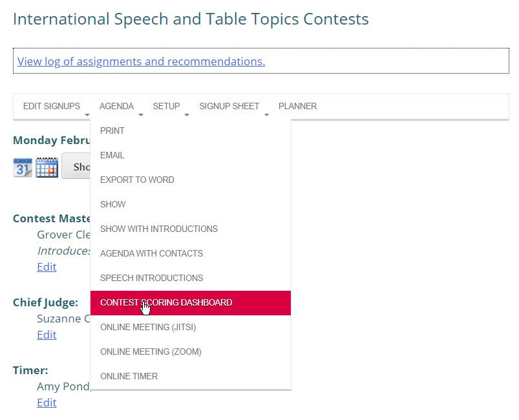Select ONLINE MEETING (ZOOM)
Viewport: 519px width, 420px height.
151,352
